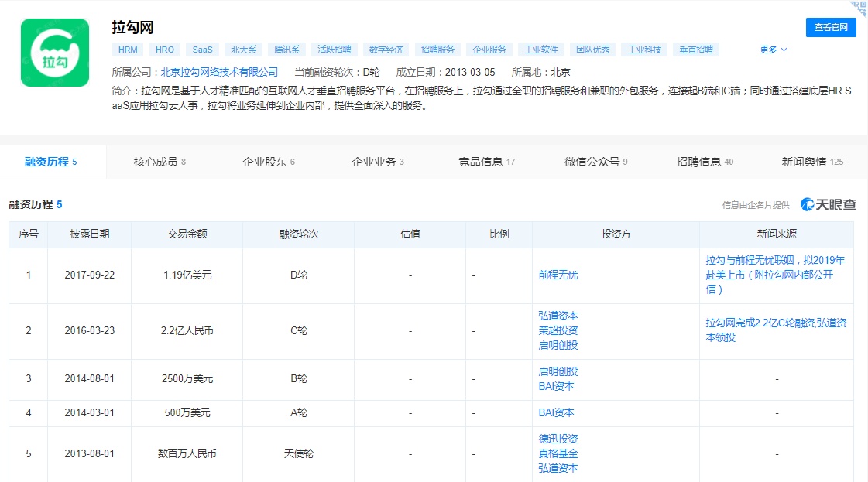Open news link 拉勾网完成2.2亿C轮融资
868x482 pixels.
pos(775,330)
